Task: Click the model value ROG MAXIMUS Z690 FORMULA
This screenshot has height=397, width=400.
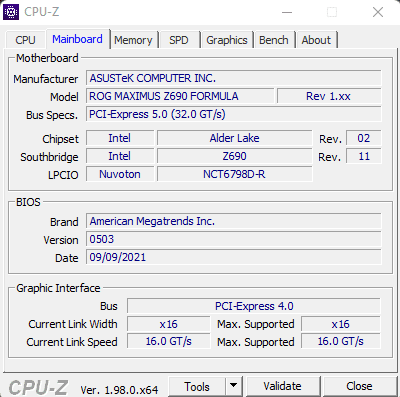Action: [x=180, y=96]
